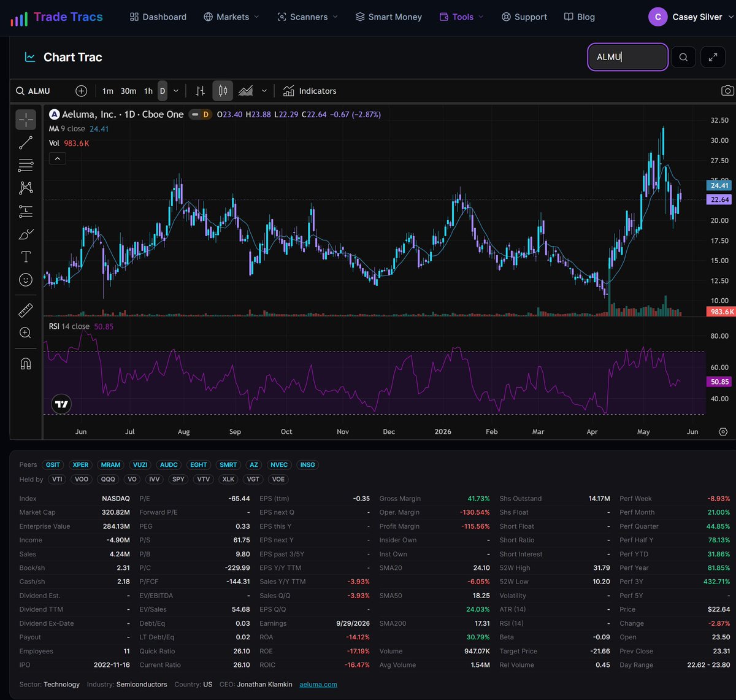Open peer ticker INSG
The image size is (736, 700).
point(307,465)
